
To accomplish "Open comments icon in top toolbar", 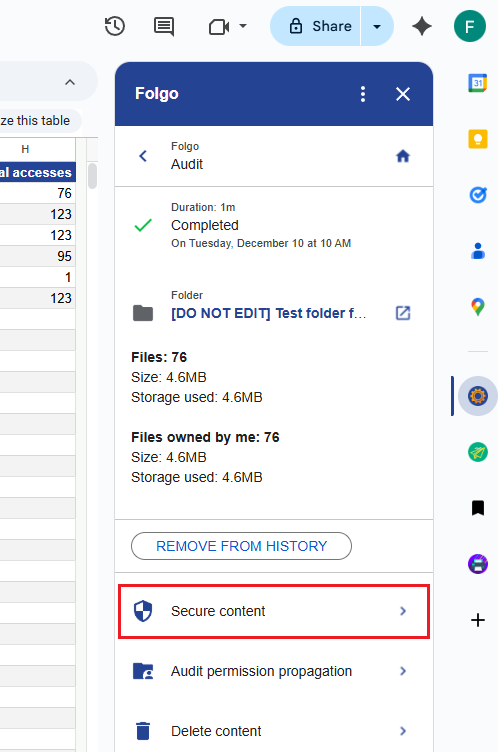I will tap(164, 26).
